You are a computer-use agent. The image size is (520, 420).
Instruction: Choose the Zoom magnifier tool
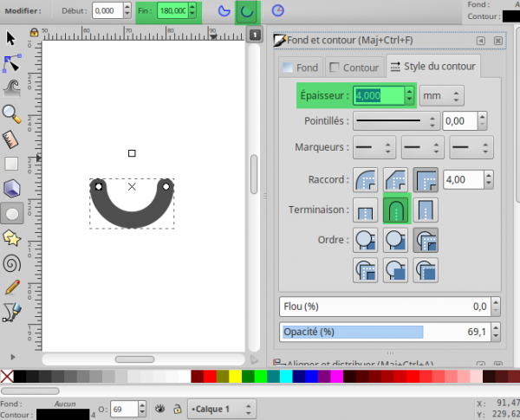pos(12,114)
